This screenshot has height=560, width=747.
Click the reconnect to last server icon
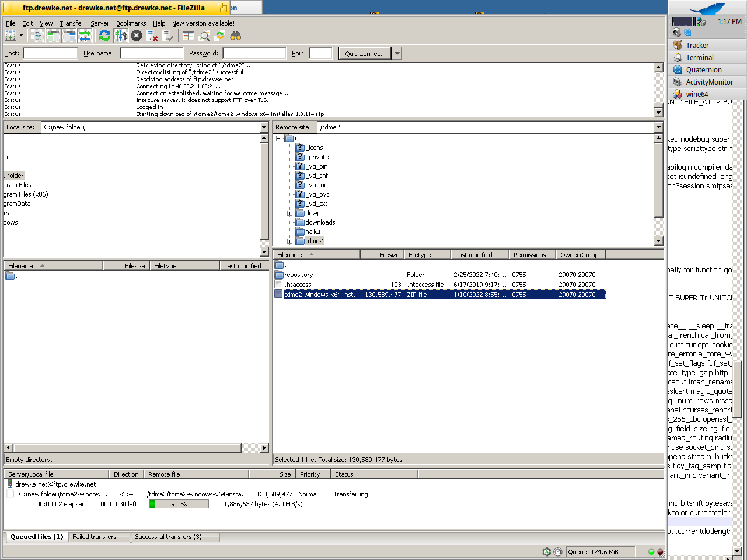point(168,36)
